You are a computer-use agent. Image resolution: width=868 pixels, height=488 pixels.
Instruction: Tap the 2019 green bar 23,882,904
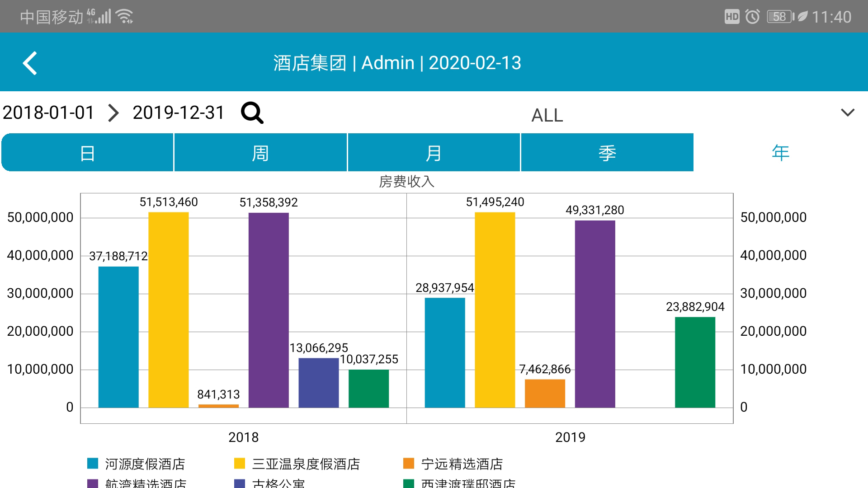[695, 361]
